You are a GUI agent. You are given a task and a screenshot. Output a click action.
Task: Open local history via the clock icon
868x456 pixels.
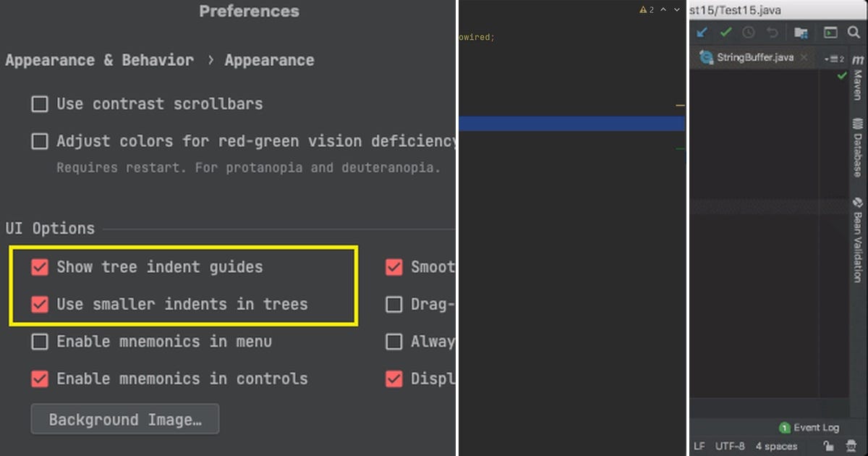748,32
